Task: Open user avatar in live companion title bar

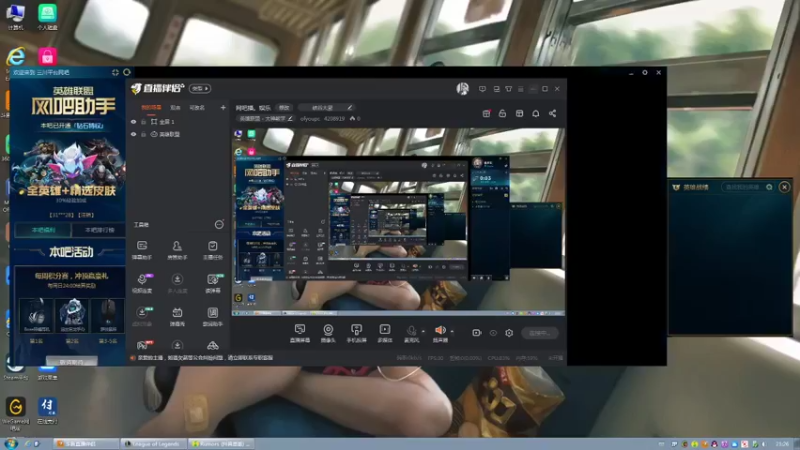Action: click(462, 89)
